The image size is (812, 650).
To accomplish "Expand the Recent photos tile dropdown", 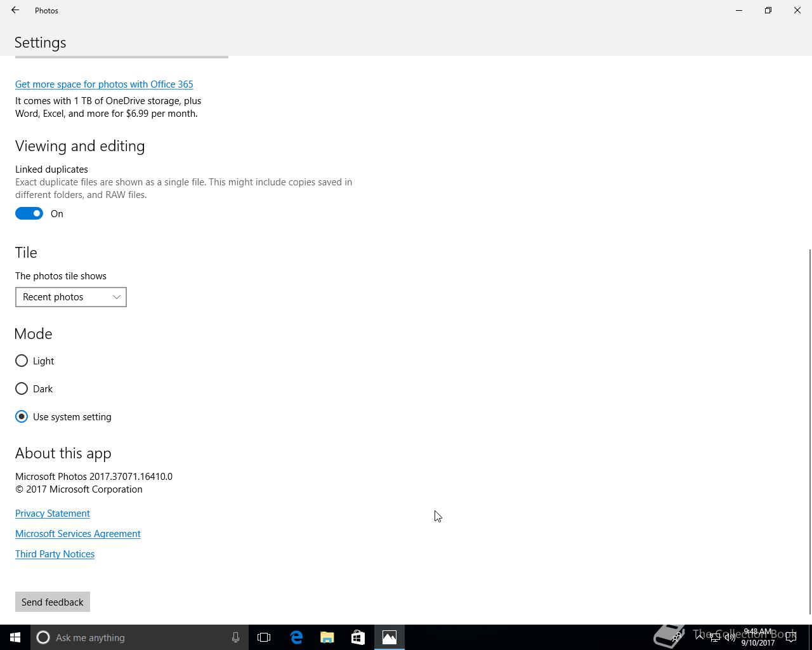I will click(x=71, y=297).
